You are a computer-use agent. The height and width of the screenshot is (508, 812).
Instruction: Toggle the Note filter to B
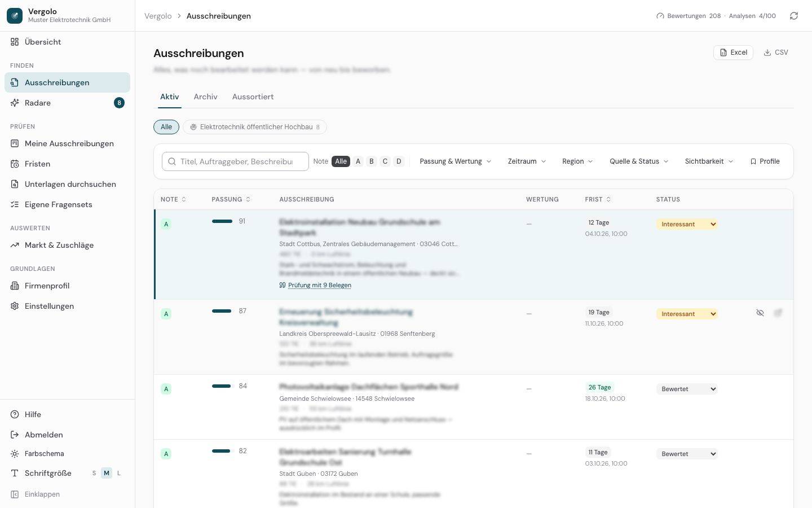coord(372,161)
